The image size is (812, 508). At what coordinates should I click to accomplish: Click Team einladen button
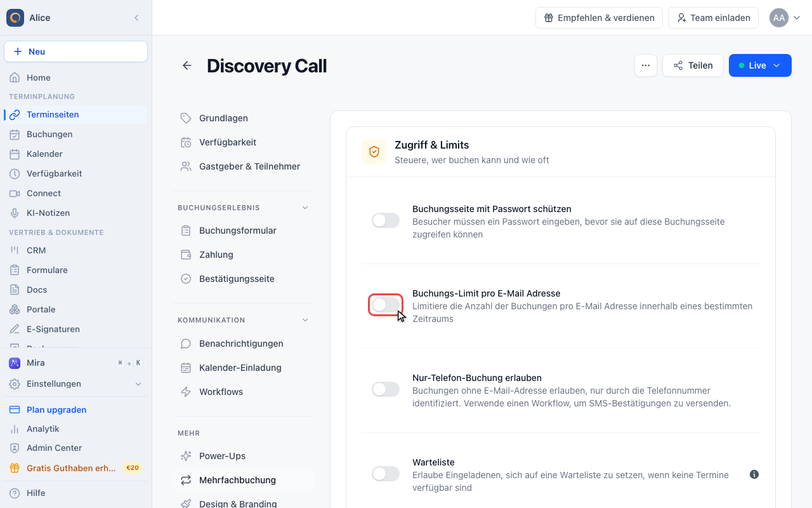(713, 18)
